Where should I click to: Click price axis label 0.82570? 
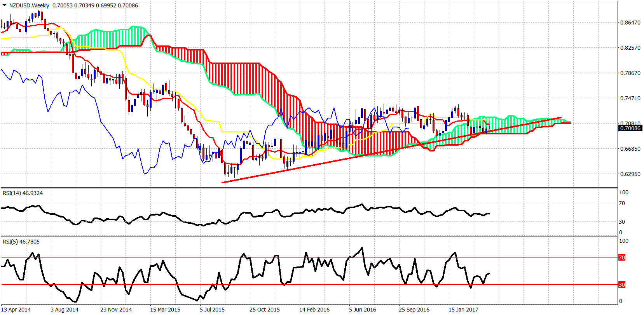pyautogui.click(x=630, y=48)
